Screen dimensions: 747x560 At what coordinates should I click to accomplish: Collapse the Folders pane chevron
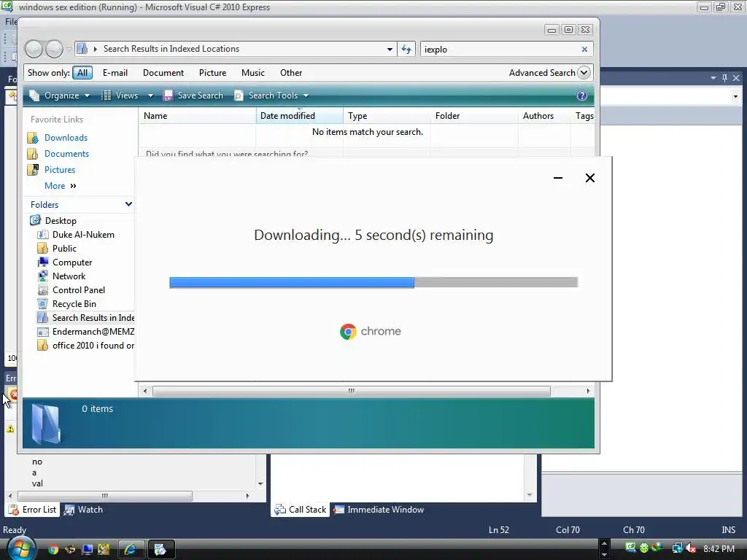pyautogui.click(x=128, y=204)
